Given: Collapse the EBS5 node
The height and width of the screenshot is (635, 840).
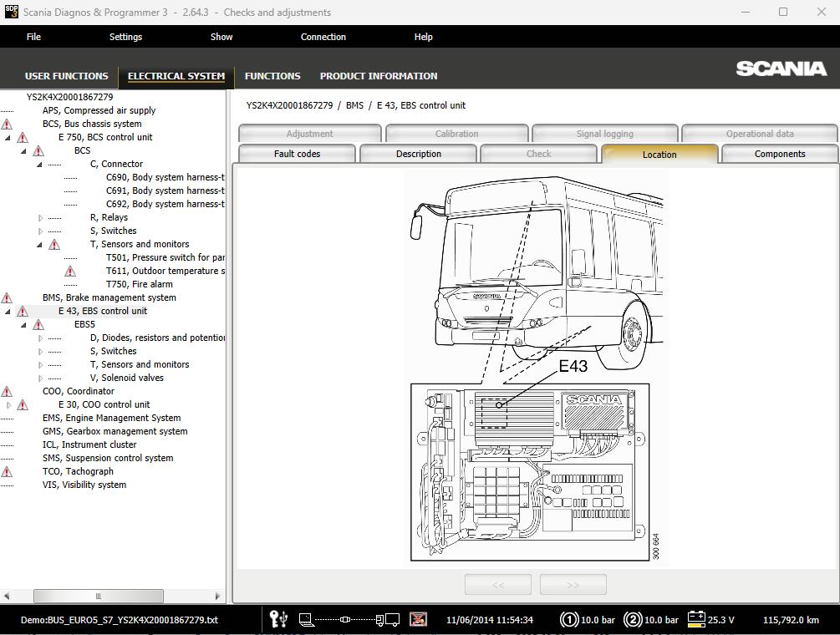Looking at the screenshot, I should (x=24, y=325).
